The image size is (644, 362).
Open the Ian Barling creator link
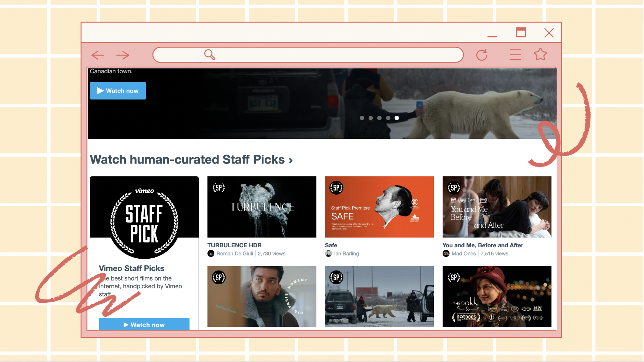coord(346,254)
